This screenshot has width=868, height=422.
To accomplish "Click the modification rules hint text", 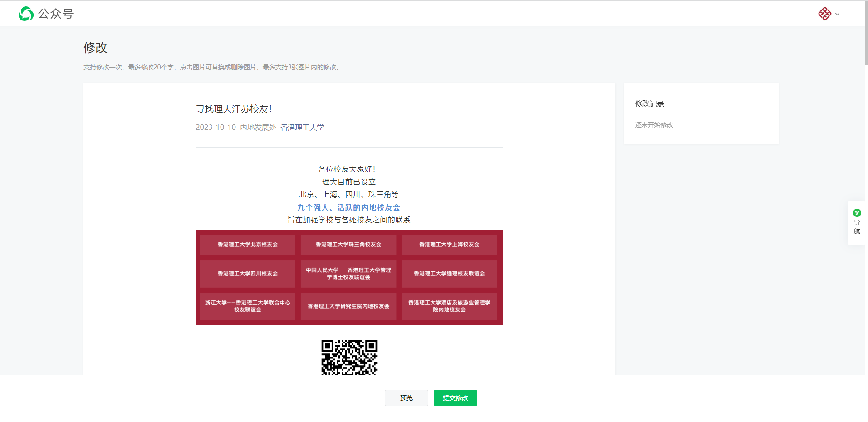I will pyautogui.click(x=212, y=67).
